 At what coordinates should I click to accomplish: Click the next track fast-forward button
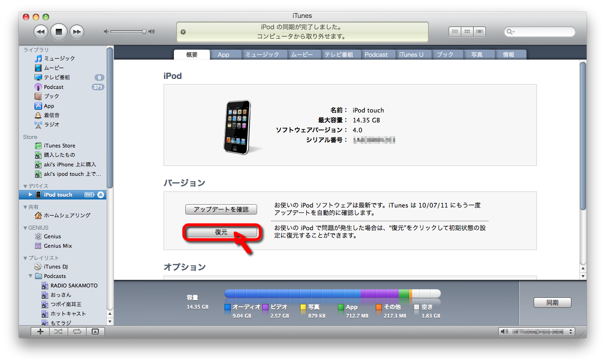pyautogui.click(x=77, y=32)
